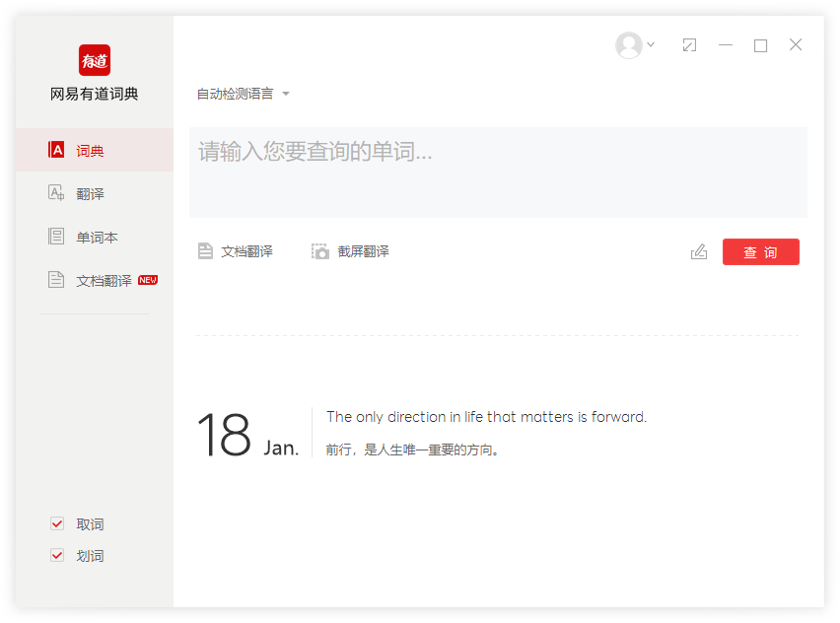Click the mini window mode icon
The height and width of the screenshot is (623, 840).
coord(690,45)
